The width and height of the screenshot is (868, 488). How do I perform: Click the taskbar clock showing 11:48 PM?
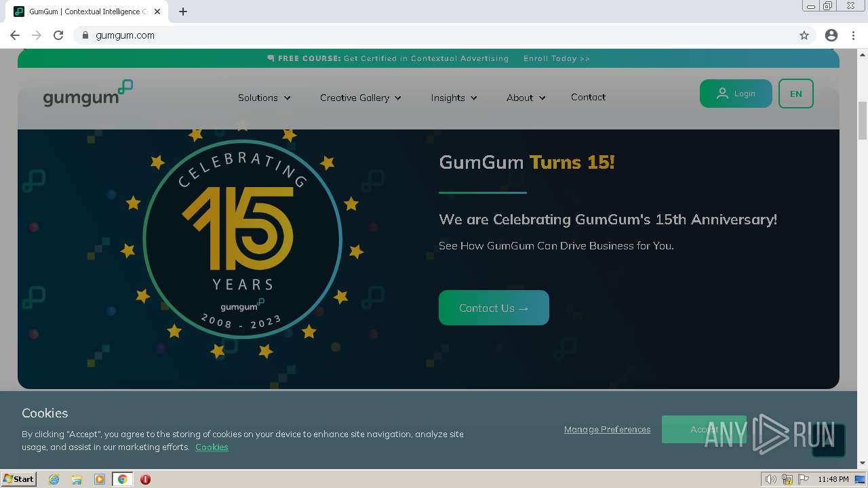point(833,479)
